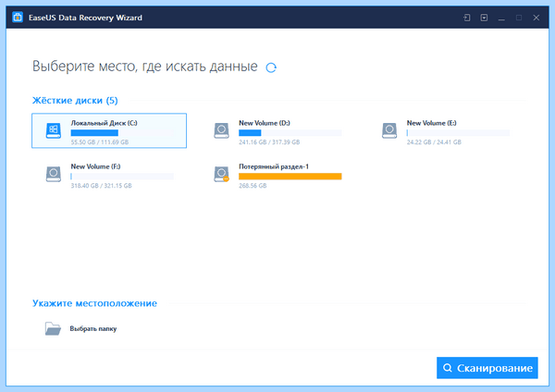Click the E: drive usage bar
This screenshot has height=392, width=555.
[458, 133]
